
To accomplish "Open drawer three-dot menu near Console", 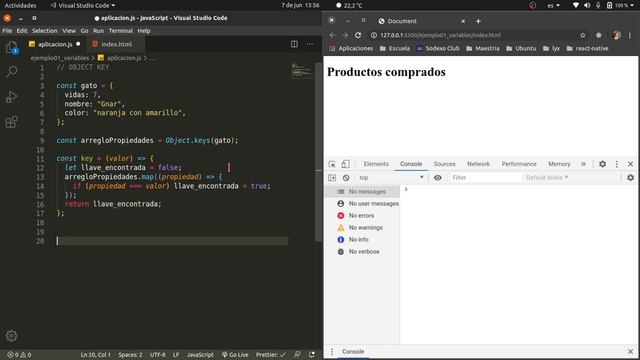I will pos(332,351).
